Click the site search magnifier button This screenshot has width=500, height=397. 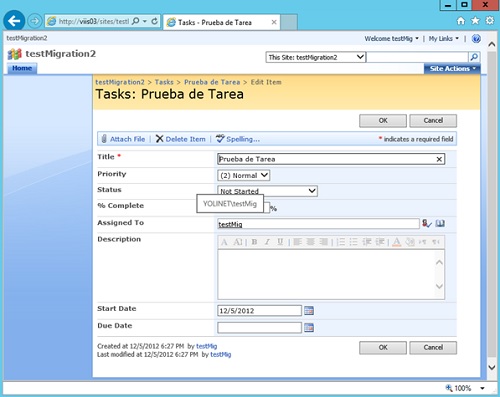click(x=474, y=57)
